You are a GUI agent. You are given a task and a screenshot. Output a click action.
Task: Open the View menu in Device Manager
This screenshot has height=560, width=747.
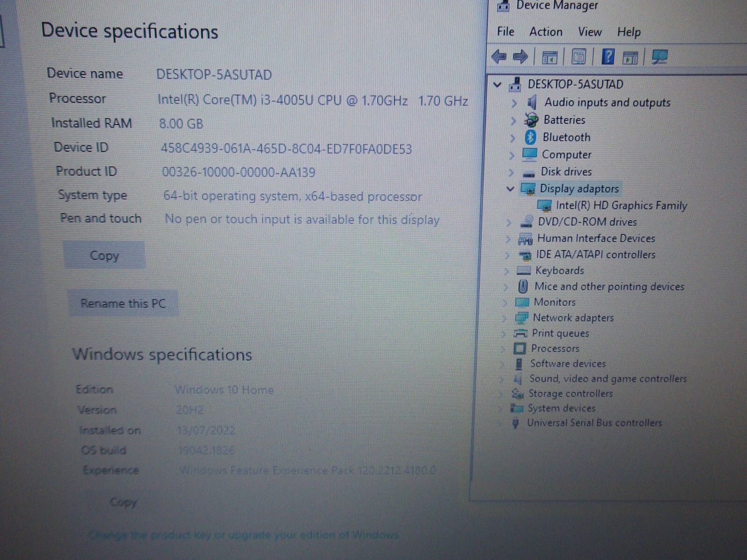tap(590, 32)
